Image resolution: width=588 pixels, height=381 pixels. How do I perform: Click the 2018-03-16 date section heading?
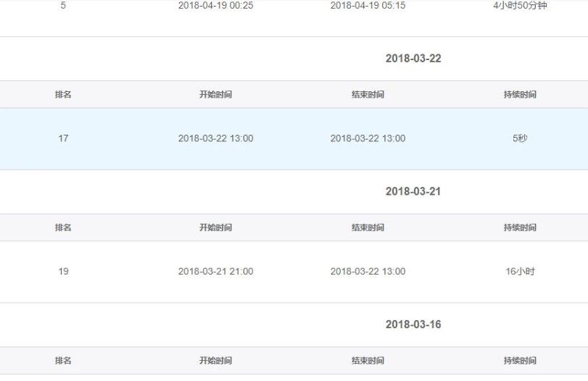pyautogui.click(x=413, y=325)
